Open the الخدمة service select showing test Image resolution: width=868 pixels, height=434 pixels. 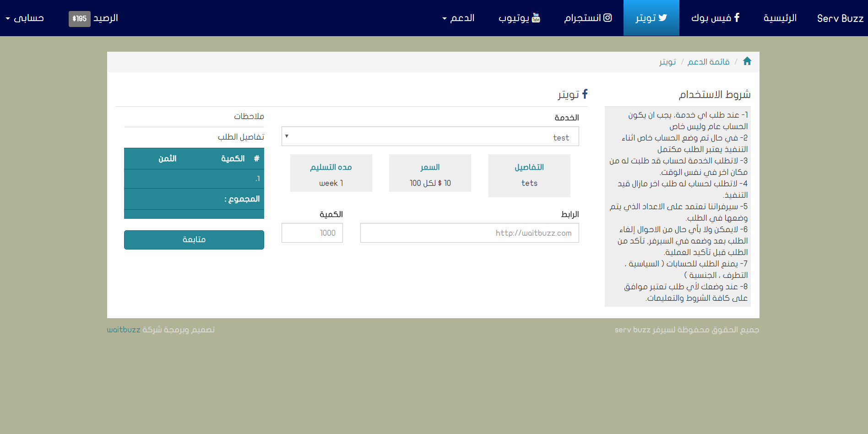click(x=430, y=136)
